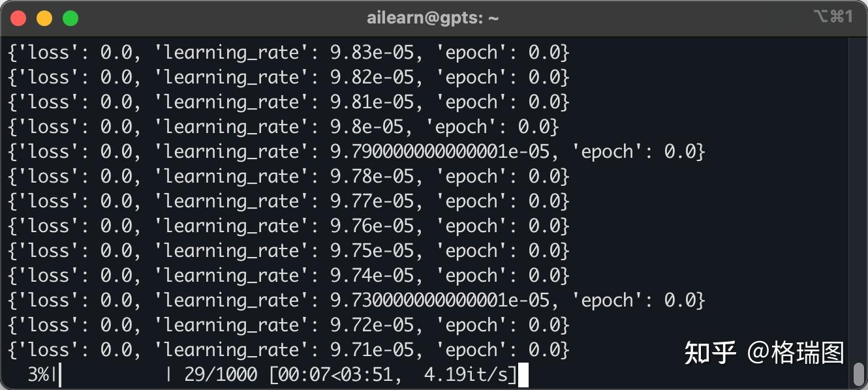Click the ⌥⌘1 shortcut indicator

833,18
